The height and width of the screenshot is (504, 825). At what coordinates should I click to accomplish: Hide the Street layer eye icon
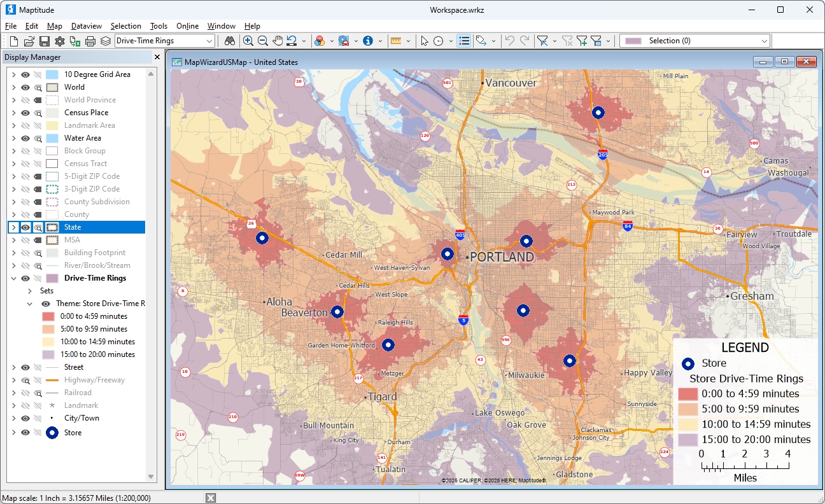(25, 367)
